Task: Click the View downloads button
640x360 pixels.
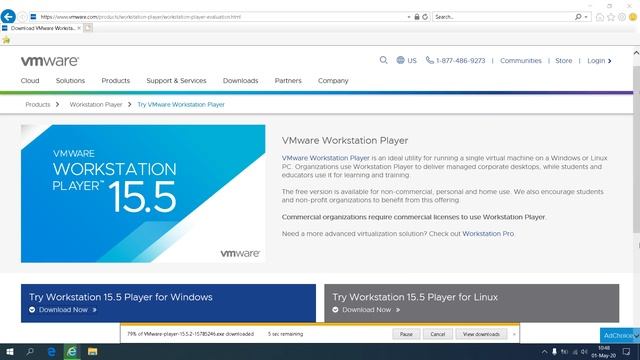Action: [x=481, y=334]
